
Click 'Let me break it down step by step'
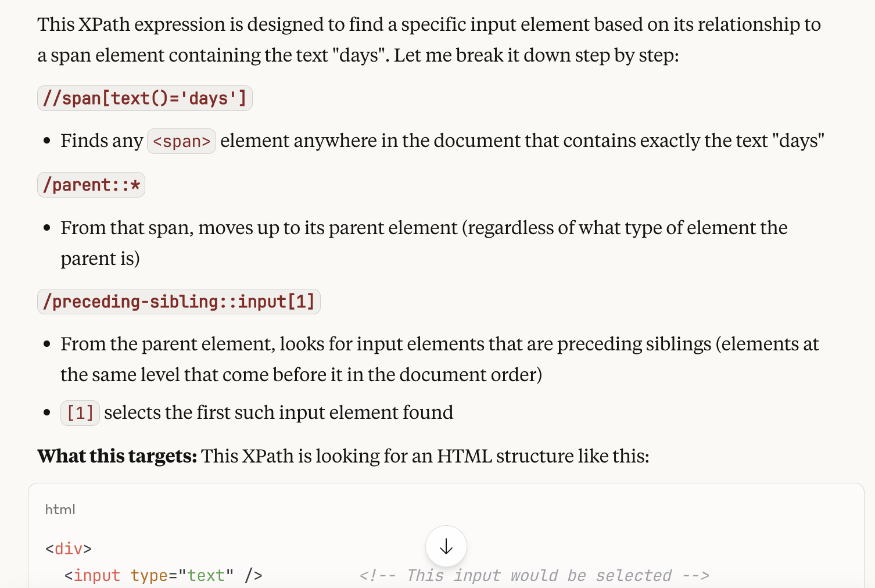(x=536, y=55)
